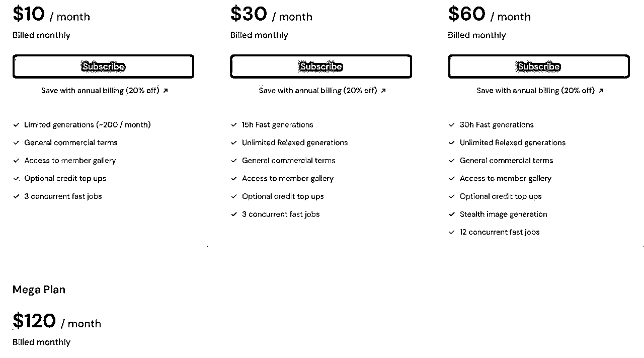This screenshot has width=644, height=358.
Task: Subscribe to the $10 per month plan
Action: 103,66
